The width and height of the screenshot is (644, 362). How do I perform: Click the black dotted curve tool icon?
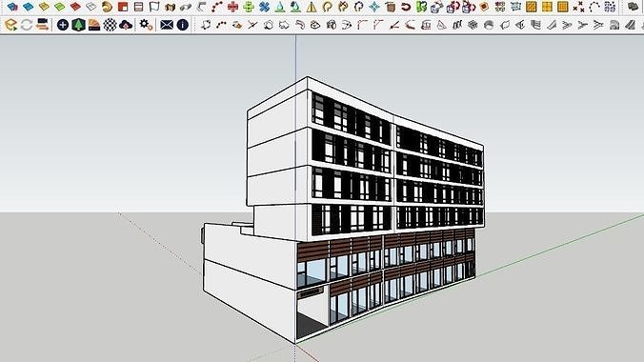(221, 25)
